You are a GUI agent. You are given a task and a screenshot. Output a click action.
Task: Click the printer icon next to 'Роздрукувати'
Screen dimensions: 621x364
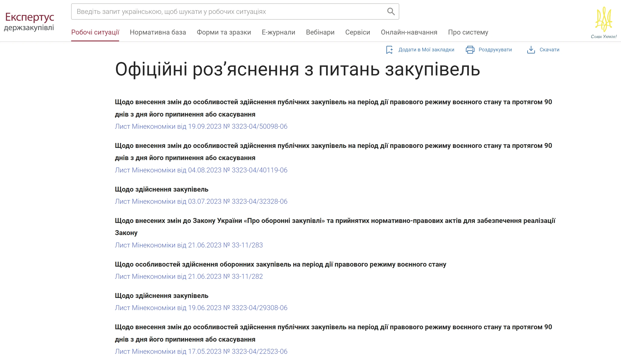tap(470, 50)
